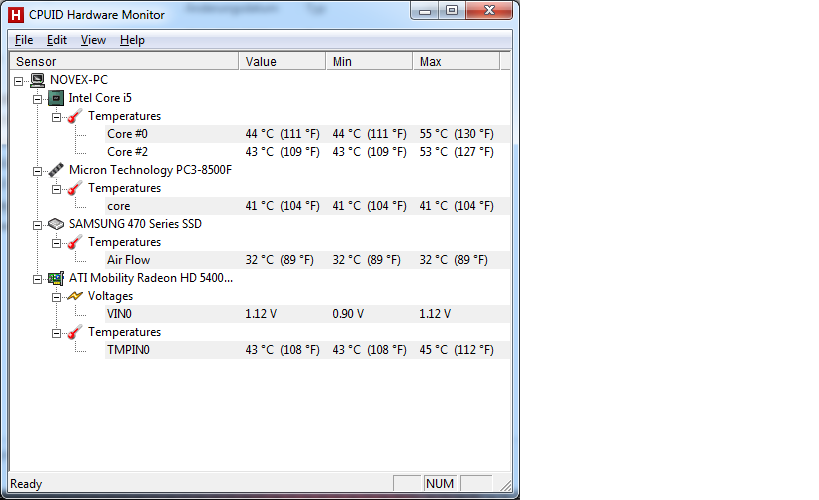Select the TMPIN0 row
This screenshot has width=819, height=500.
click(308, 350)
